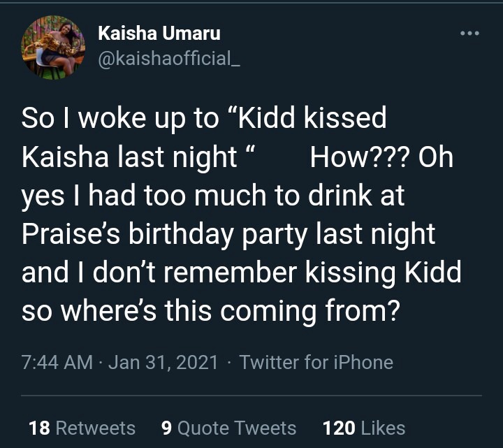Image resolution: width=503 pixels, height=448 pixels.
Task: Click the "so where's this coming from?" line
Action: 210,311
